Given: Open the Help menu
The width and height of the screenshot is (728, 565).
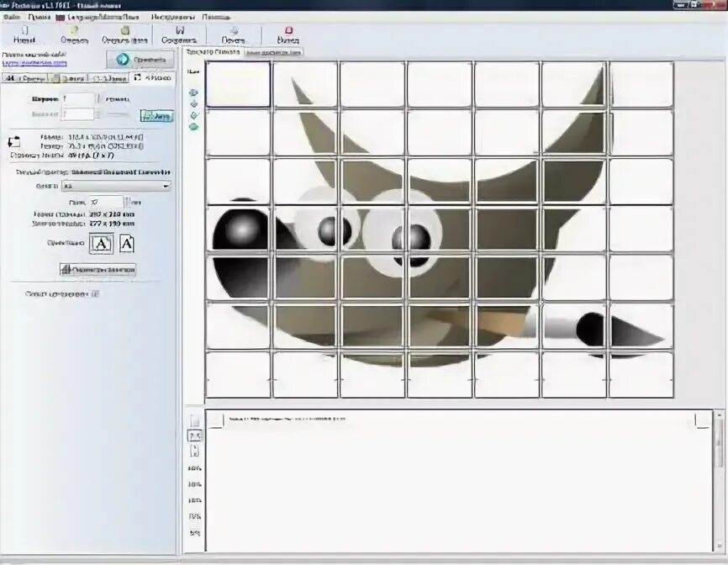Looking at the screenshot, I should [216, 17].
